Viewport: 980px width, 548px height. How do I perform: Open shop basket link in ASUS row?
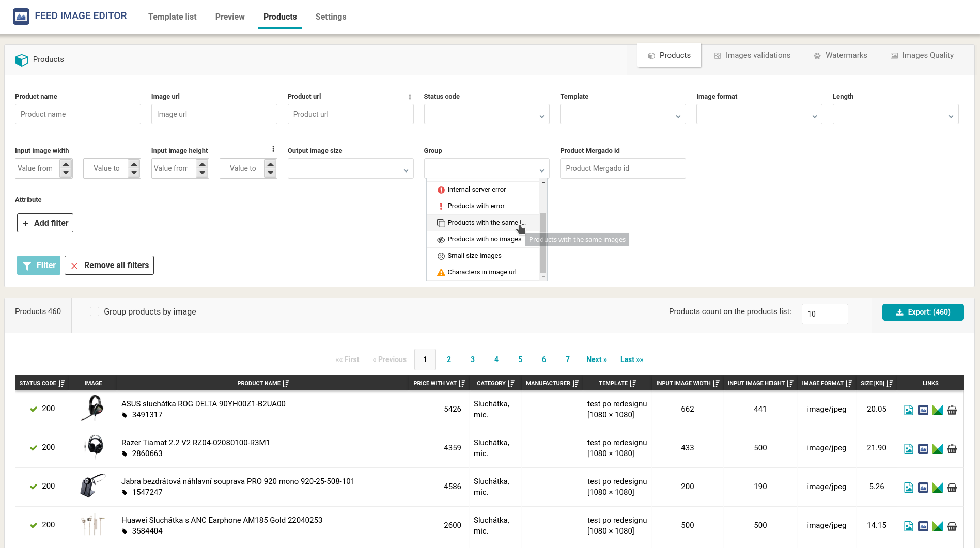point(952,410)
